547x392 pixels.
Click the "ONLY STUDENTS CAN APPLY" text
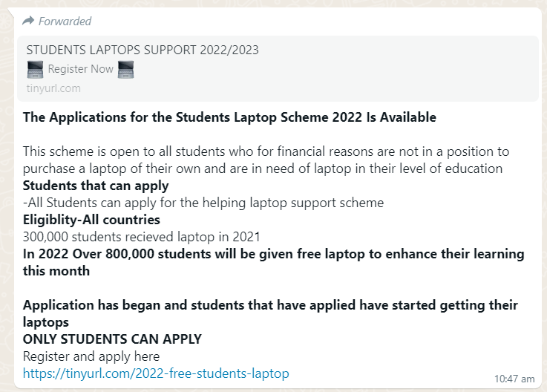(112, 339)
